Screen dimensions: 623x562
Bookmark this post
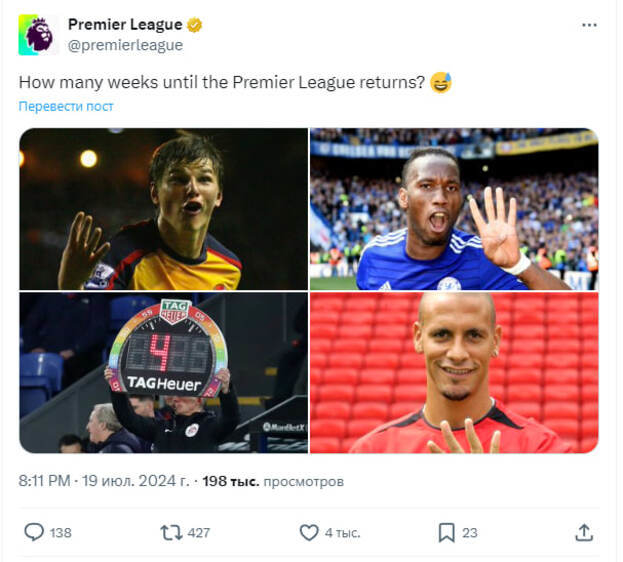tap(446, 532)
